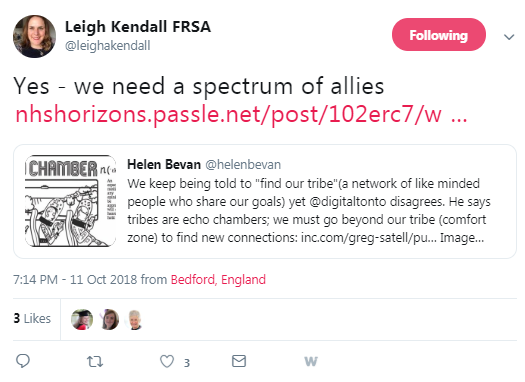The height and width of the screenshot is (382, 525).
Task: Click the 3 Likes count
Action: [x=32, y=318]
